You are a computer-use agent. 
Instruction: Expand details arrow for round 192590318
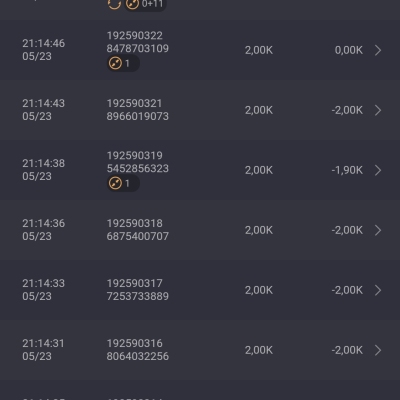click(378, 230)
